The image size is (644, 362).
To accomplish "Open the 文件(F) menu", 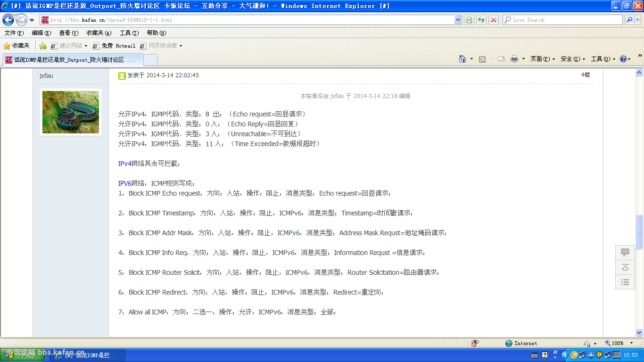I will point(14,33).
